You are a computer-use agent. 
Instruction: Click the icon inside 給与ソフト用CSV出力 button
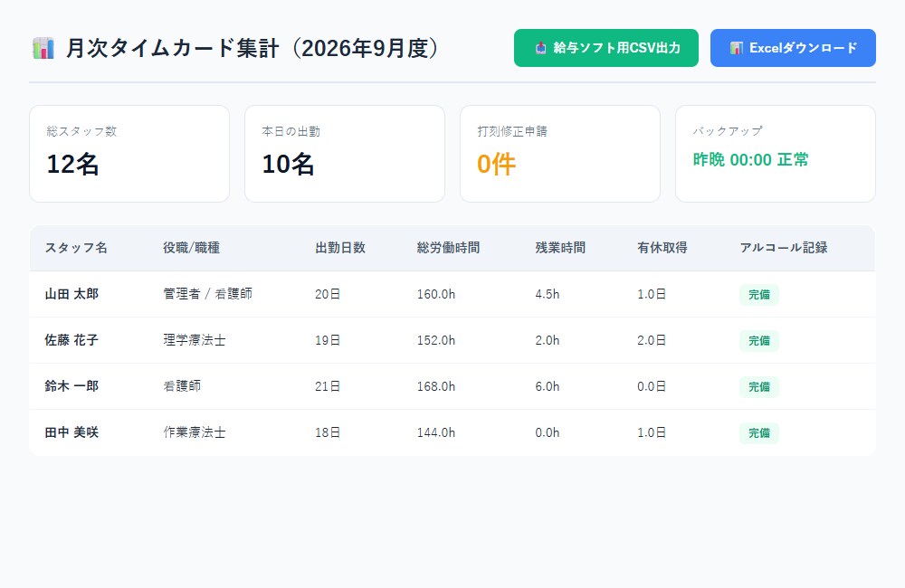[x=541, y=48]
